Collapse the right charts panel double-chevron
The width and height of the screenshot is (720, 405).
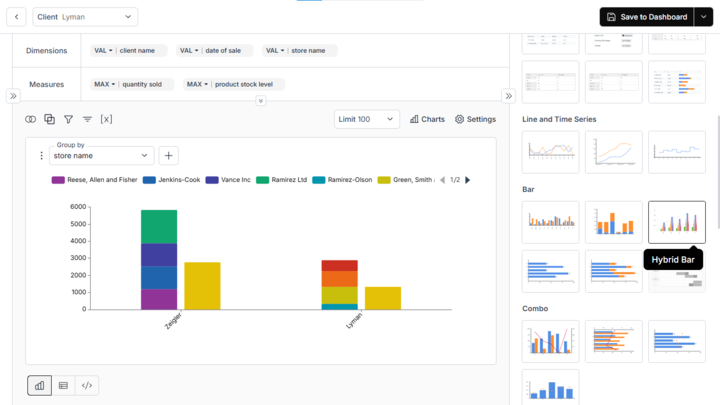coord(508,96)
